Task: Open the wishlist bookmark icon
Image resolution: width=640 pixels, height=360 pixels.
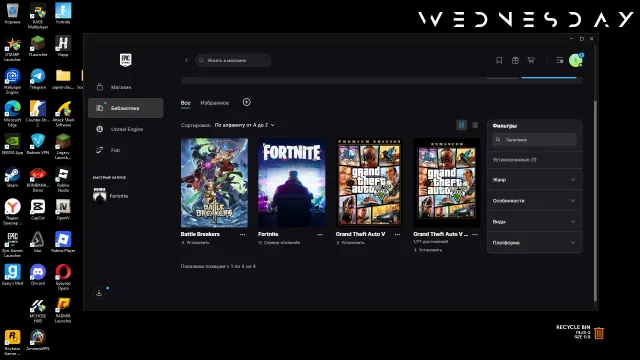Action: (499, 60)
